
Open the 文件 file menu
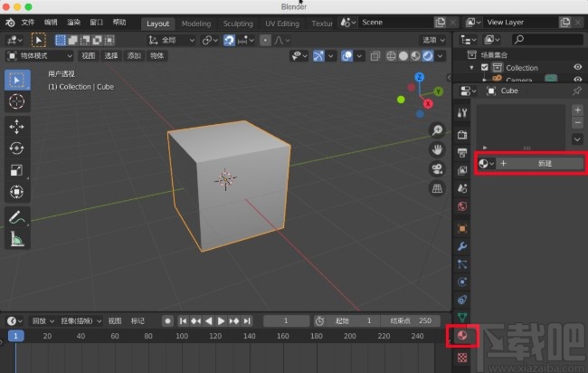click(x=28, y=22)
